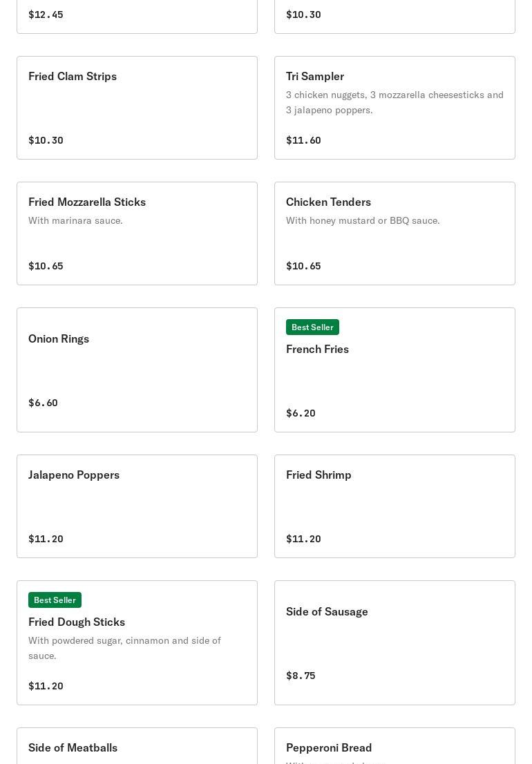The image size is (532, 764).
Task: Click Best Seller badge on Fried Dough Sticks
Action: (x=55, y=600)
